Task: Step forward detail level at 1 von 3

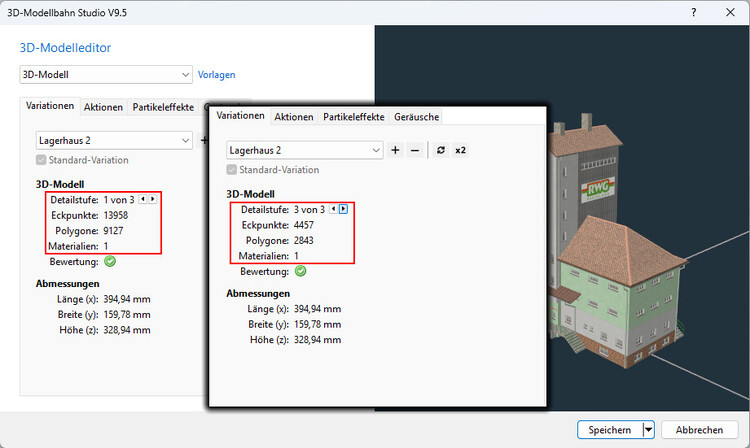Action: (x=153, y=199)
